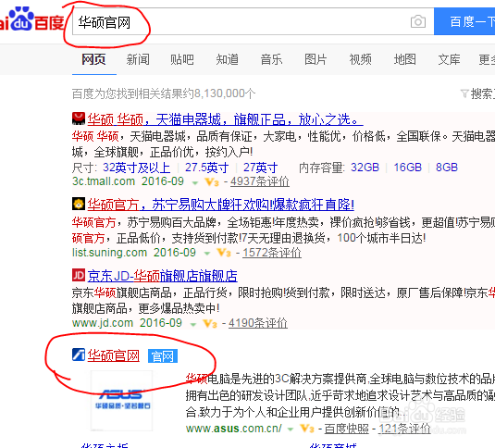Click the Suning lion icon beside second result
The height and width of the screenshot is (448, 495).
click(79, 204)
